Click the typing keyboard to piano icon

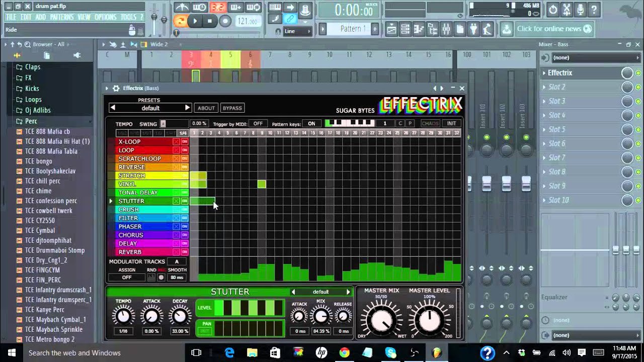tap(275, 8)
